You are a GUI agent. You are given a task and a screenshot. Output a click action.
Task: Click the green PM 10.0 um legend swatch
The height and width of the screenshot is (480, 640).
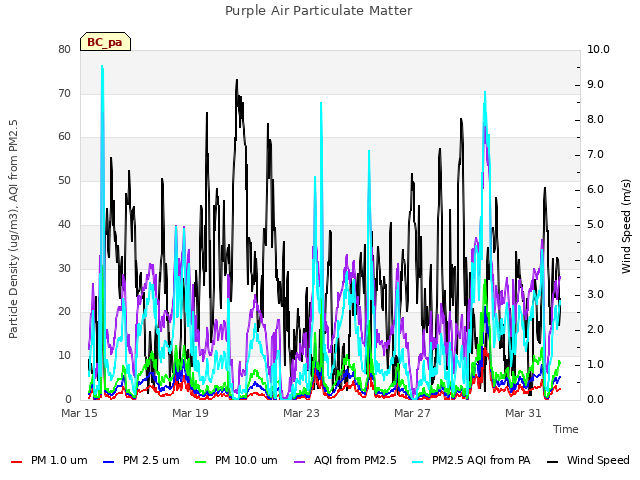(x=200, y=461)
